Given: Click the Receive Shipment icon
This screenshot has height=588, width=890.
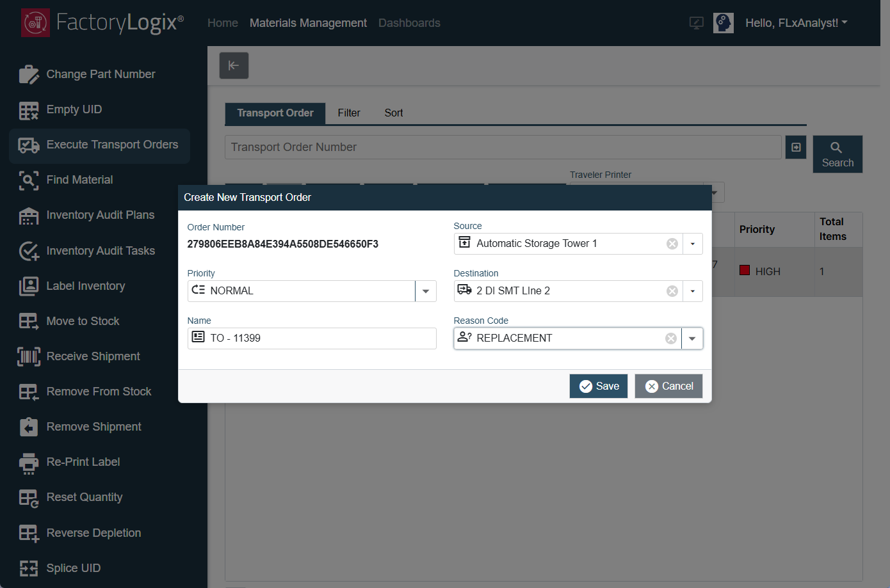Looking at the screenshot, I should (x=29, y=356).
